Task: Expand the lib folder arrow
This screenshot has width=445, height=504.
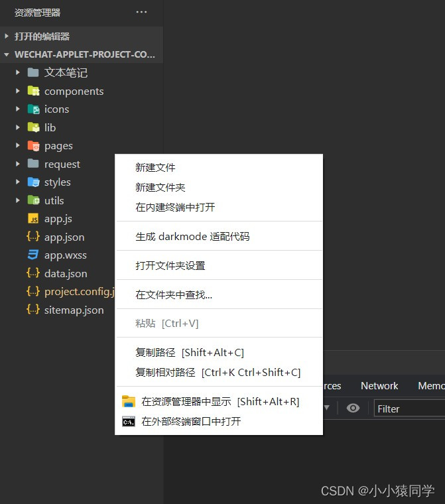Action: (18, 127)
